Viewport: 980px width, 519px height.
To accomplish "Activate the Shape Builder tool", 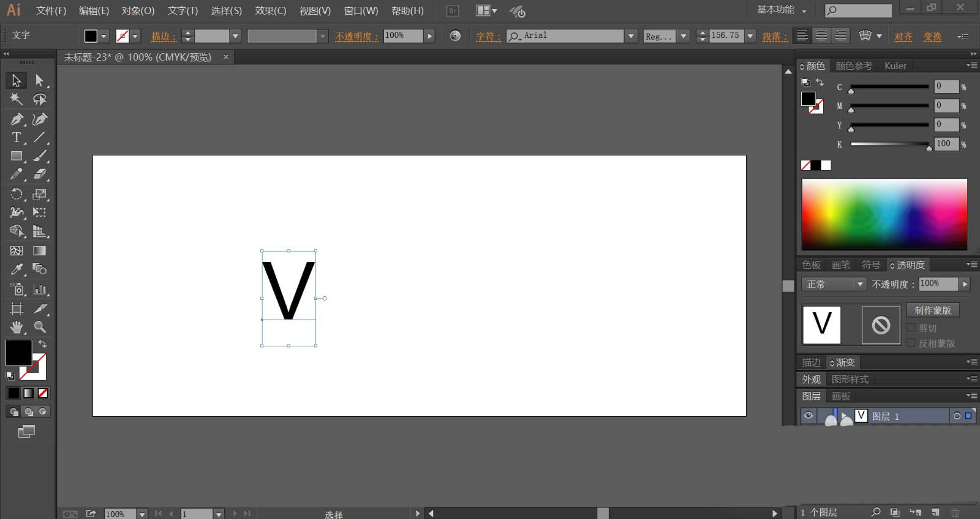I will [17, 231].
